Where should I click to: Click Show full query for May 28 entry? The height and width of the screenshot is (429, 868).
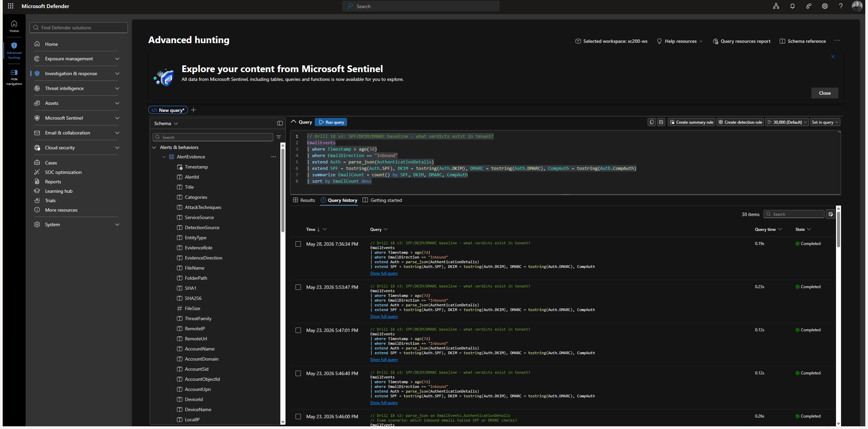(384, 273)
